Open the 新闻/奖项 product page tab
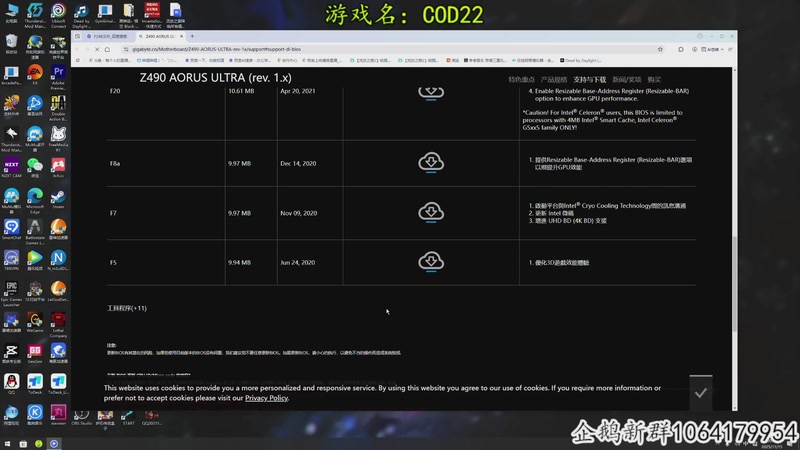The image size is (800, 450). pos(627,80)
